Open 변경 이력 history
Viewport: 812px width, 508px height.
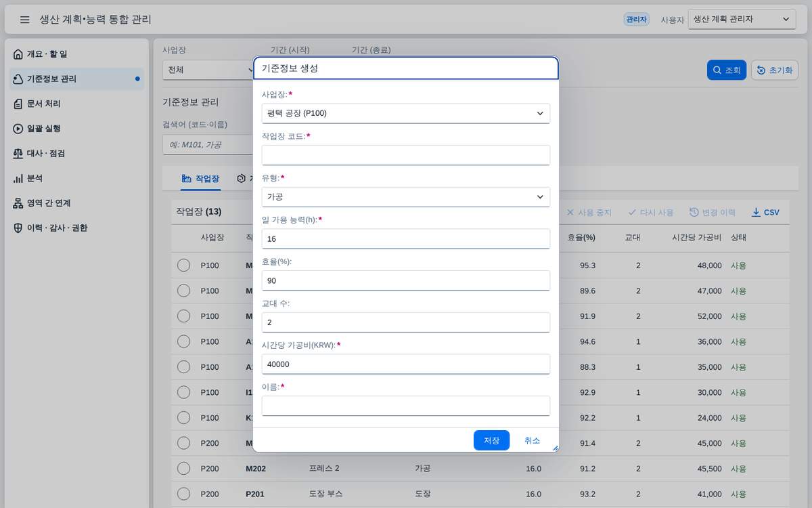[713, 212]
